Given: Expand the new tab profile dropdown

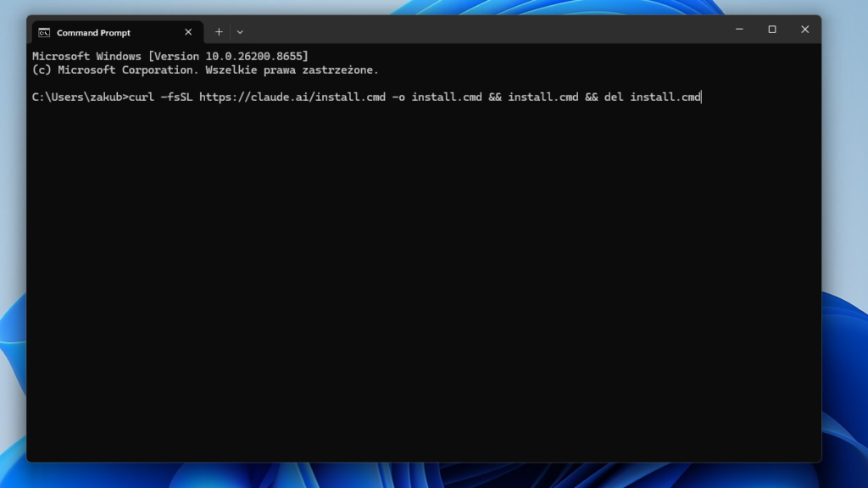Looking at the screenshot, I should pyautogui.click(x=240, y=32).
